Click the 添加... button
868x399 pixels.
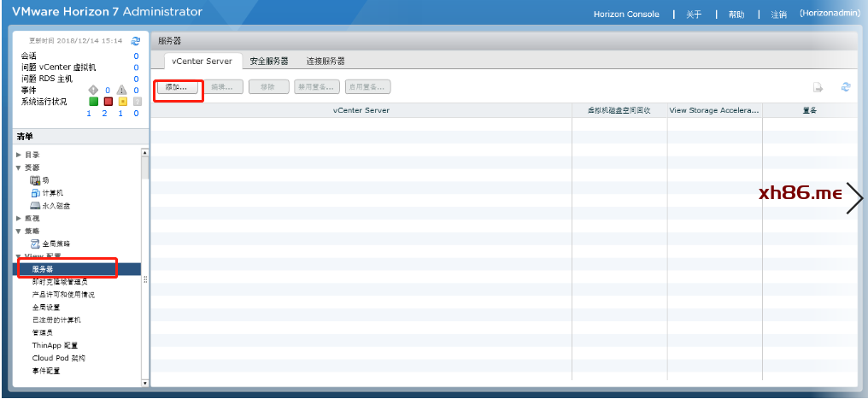coord(177,87)
